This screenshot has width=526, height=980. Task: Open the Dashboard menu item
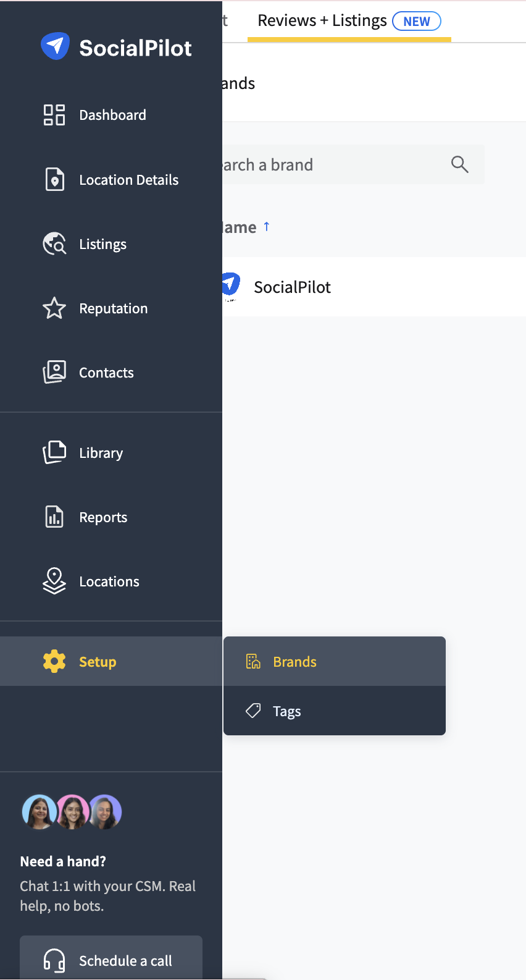(111, 115)
